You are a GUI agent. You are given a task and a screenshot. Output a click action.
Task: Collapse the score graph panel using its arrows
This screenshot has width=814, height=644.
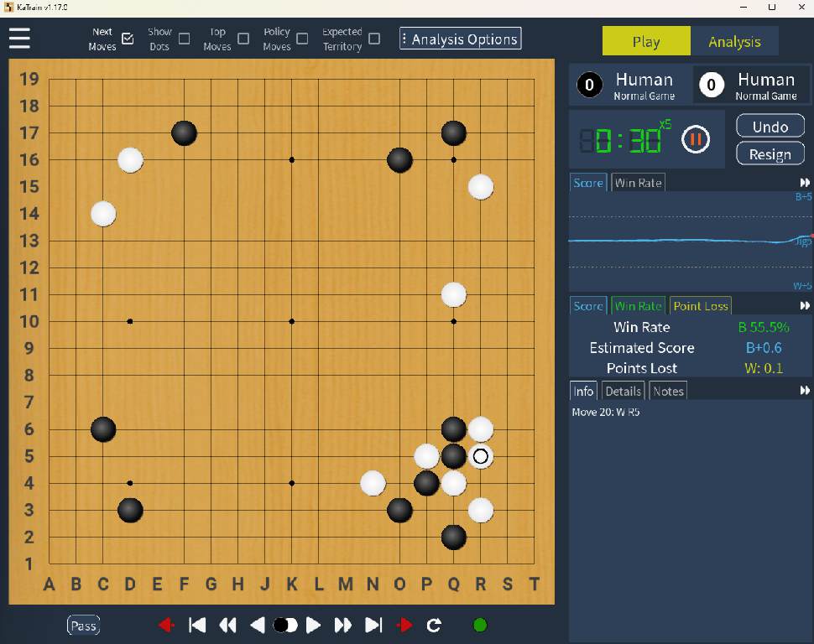coord(805,183)
